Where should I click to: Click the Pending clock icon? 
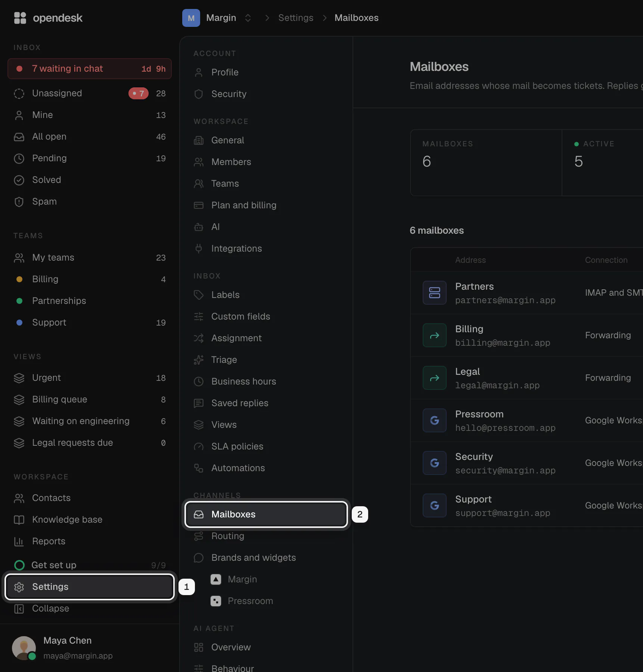click(19, 158)
